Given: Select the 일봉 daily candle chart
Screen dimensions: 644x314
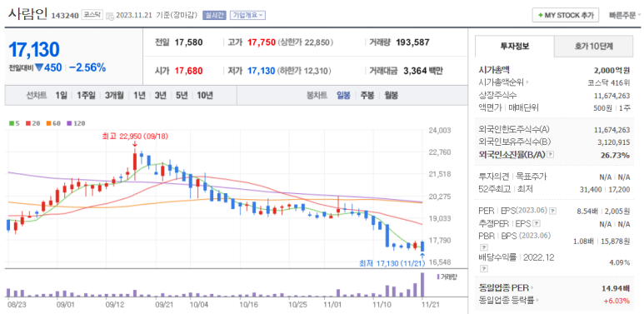Looking at the screenshot, I should (343, 96).
